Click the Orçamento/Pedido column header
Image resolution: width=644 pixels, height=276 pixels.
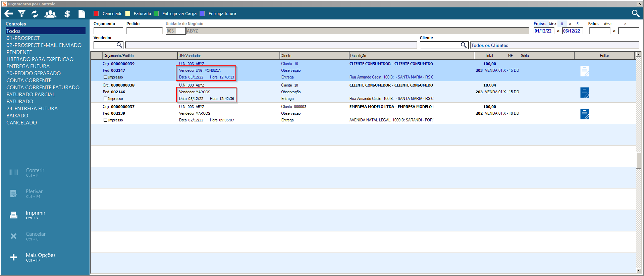pos(140,56)
